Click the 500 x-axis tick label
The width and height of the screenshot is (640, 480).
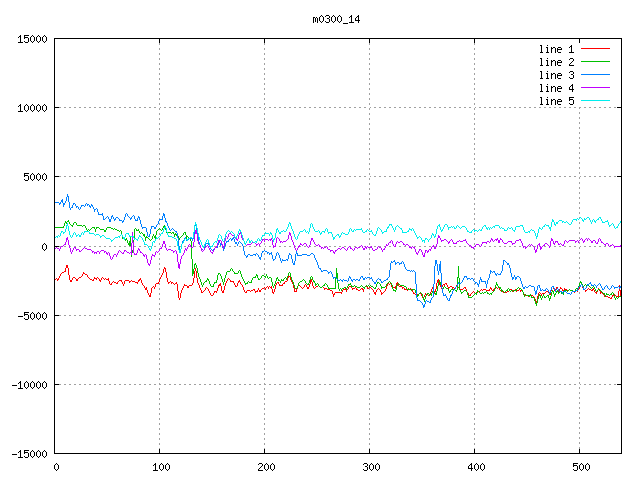click(x=580, y=467)
